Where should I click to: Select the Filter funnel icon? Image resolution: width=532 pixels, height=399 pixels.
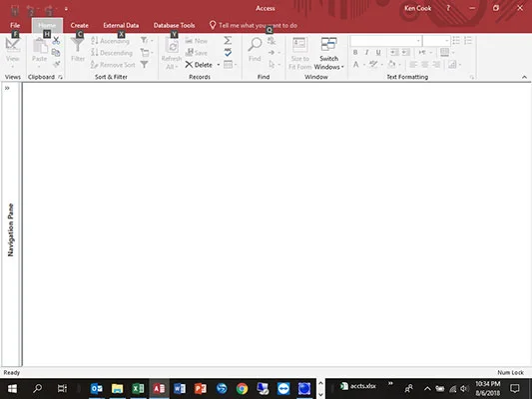(x=78, y=45)
